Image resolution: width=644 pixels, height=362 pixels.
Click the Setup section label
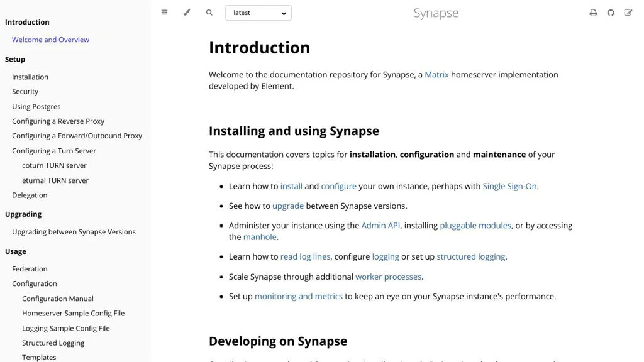point(15,60)
